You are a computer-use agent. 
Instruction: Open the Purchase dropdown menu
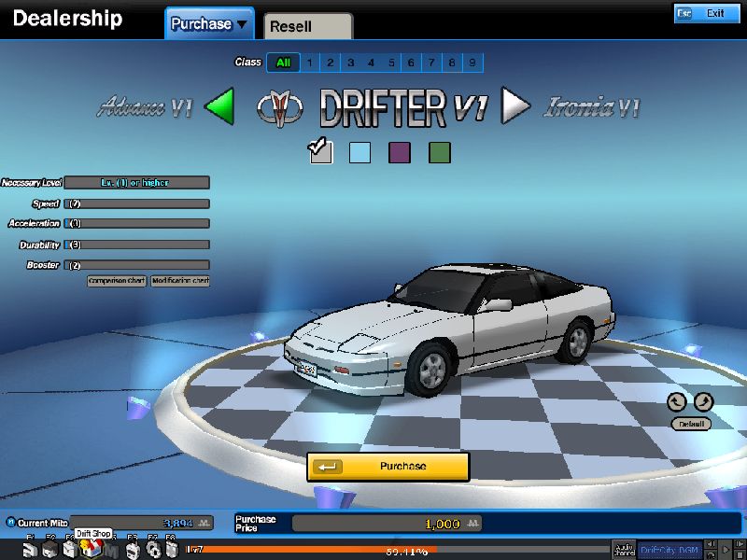[210, 24]
